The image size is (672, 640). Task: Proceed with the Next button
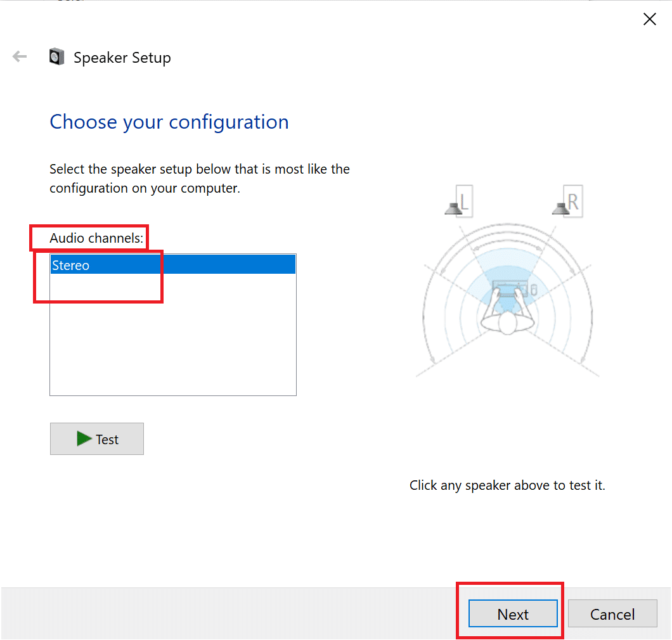pos(513,614)
